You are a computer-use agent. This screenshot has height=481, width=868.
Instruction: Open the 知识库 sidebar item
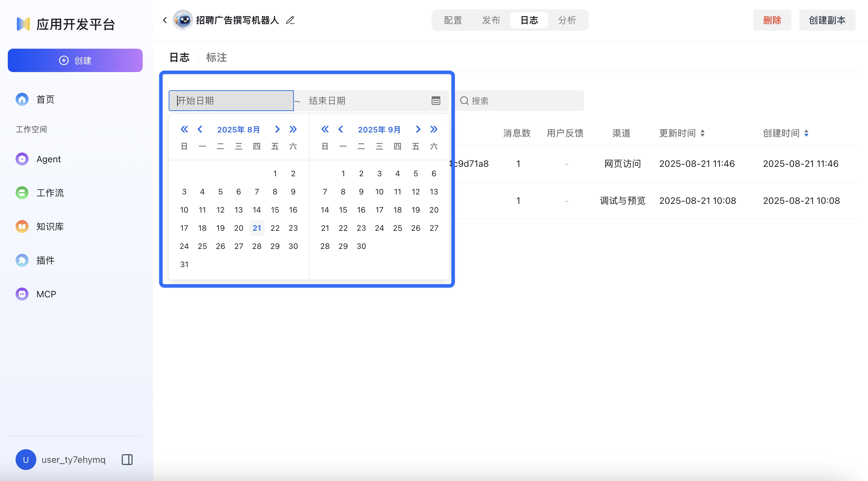(50, 226)
